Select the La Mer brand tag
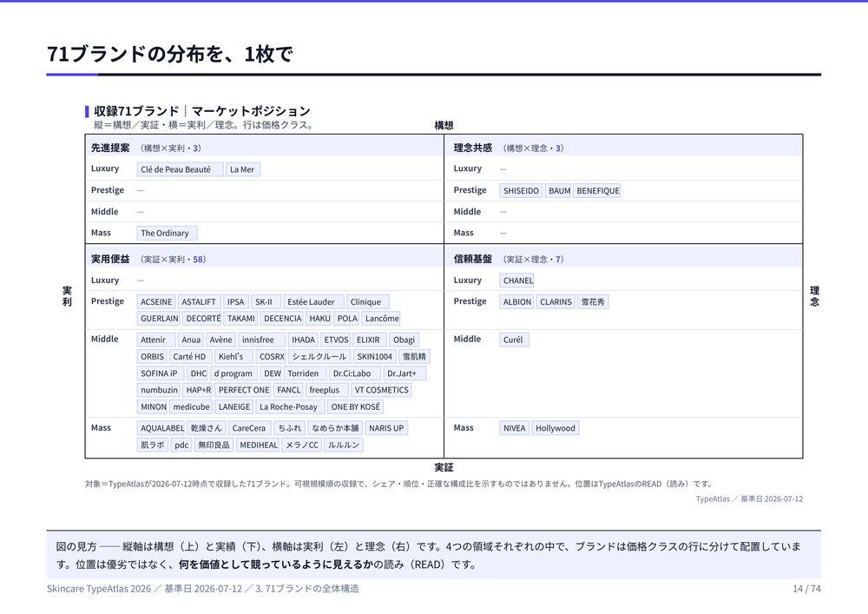Image resolution: width=868 pixels, height=614 pixels. coord(242,169)
